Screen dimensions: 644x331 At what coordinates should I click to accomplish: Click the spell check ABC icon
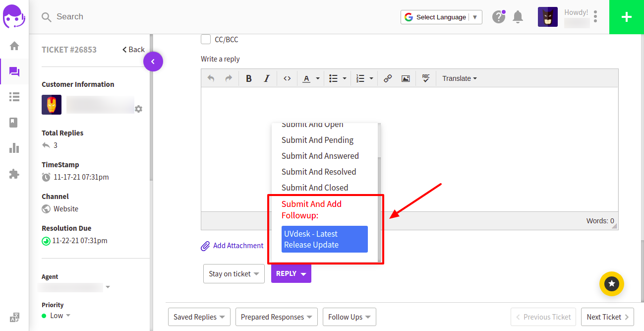(426, 78)
